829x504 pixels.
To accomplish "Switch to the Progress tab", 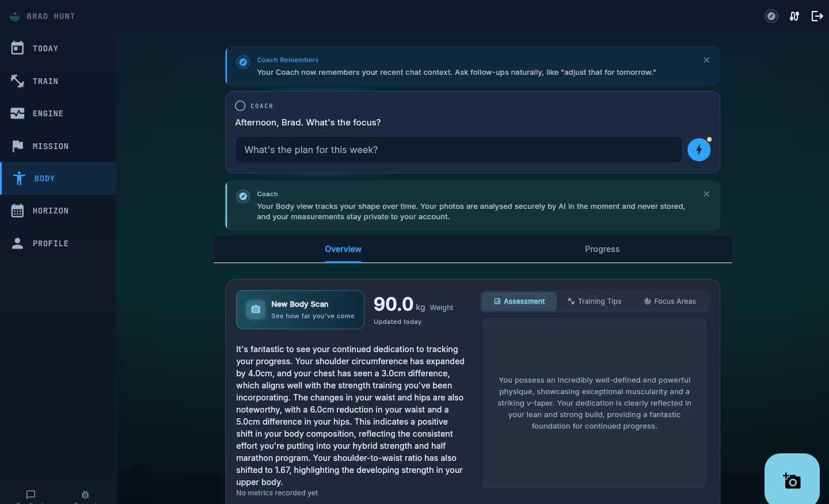I will [602, 249].
